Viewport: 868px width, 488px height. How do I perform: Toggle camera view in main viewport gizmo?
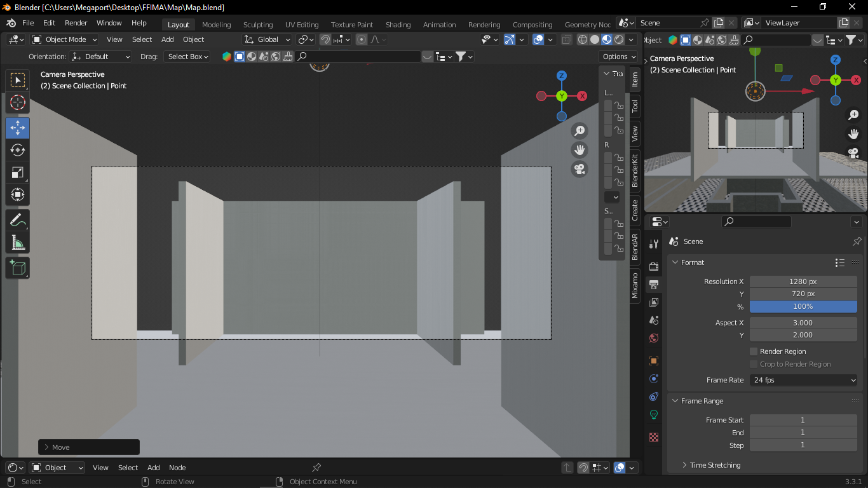(x=580, y=170)
